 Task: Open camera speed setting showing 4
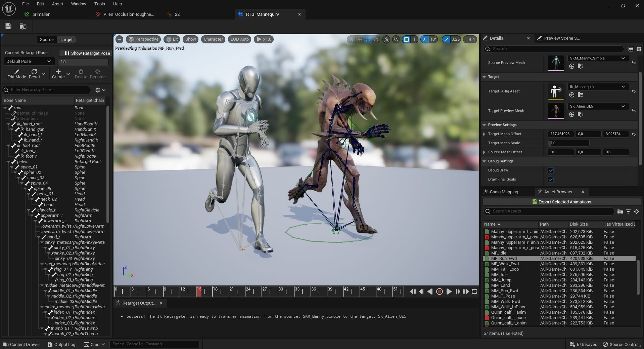[x=470, y=39]
